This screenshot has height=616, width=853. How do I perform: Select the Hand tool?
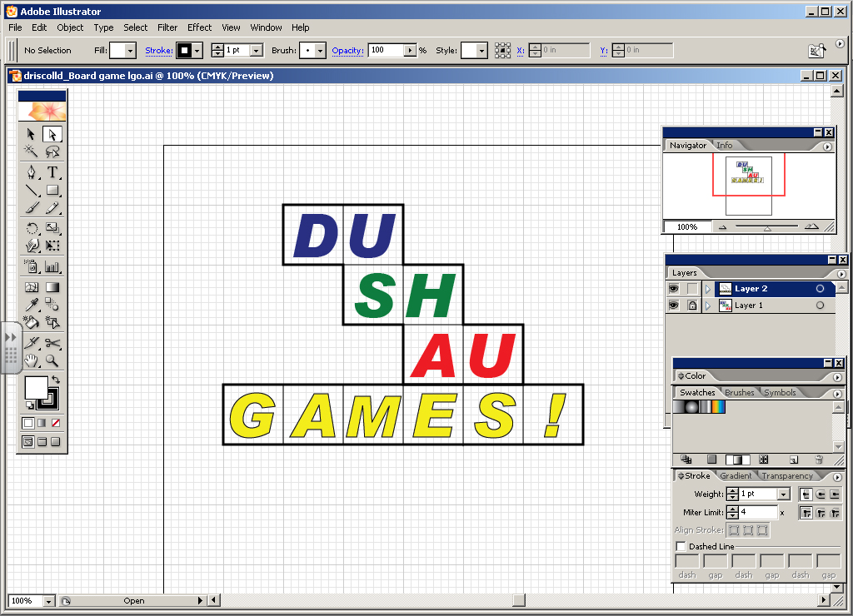click(x=30, y=360)
